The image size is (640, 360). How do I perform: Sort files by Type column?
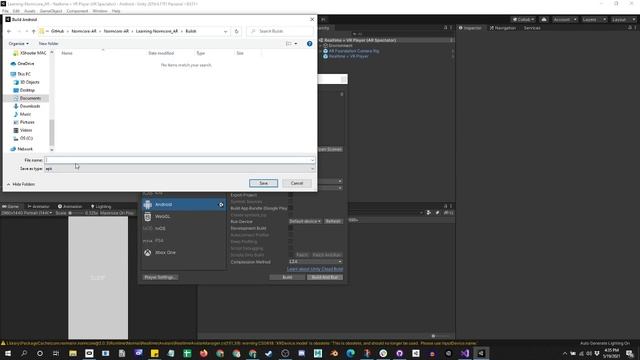click(200, 53)
